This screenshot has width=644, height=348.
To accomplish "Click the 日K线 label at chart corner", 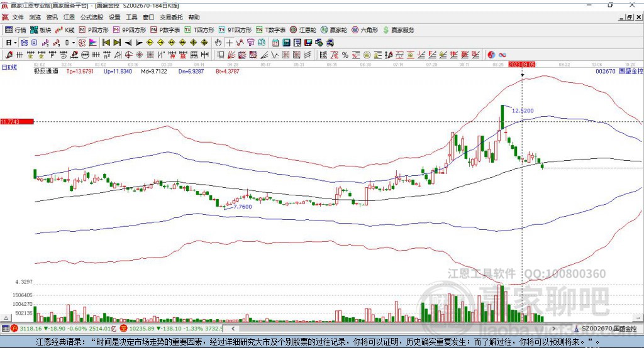I will pos(9,68).
